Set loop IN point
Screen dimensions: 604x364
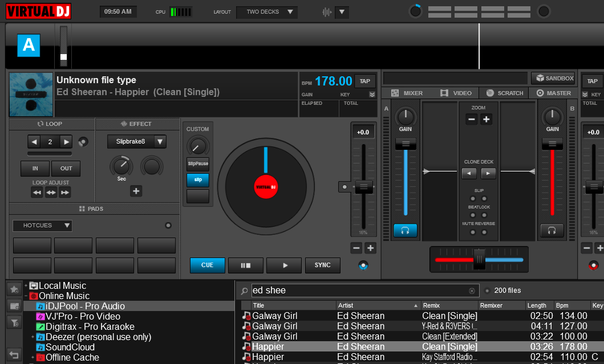[35, 168]
